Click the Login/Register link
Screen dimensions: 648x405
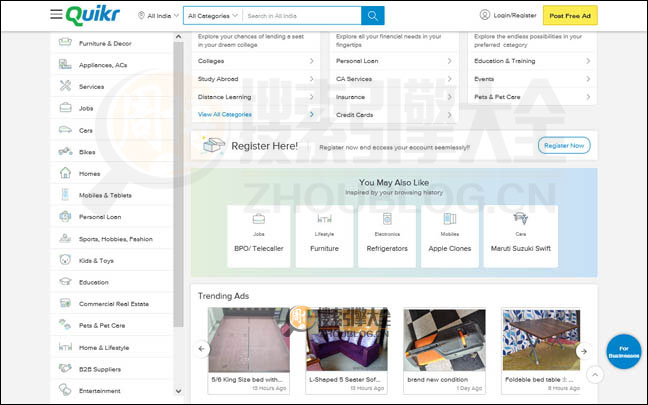tap(515, 15)
